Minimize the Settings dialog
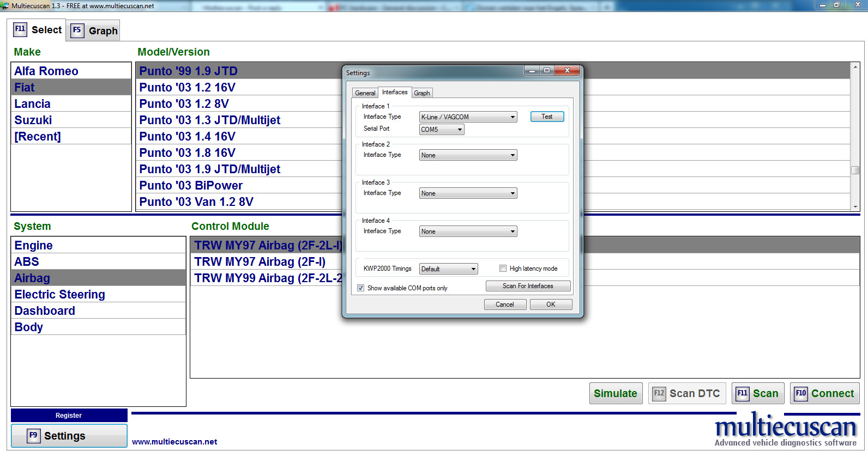868x451 pixels. (532, 71)
